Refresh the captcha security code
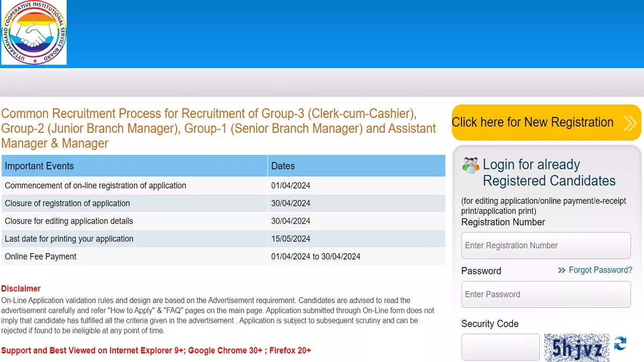 point(620,343)
